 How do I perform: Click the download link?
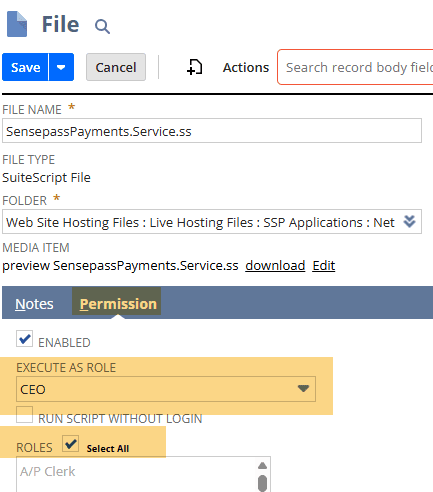point(275,266)
